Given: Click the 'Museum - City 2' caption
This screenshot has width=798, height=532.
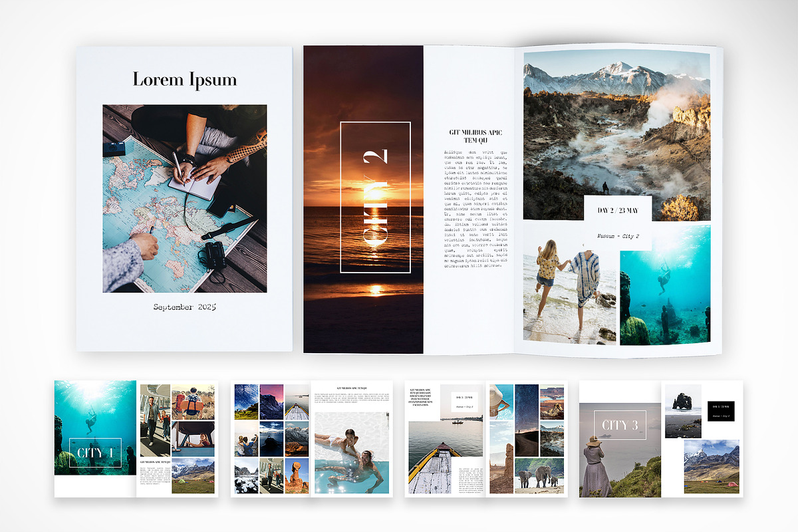Looking at the screenshot, I should pyautogui.click(x=618, y=237).
